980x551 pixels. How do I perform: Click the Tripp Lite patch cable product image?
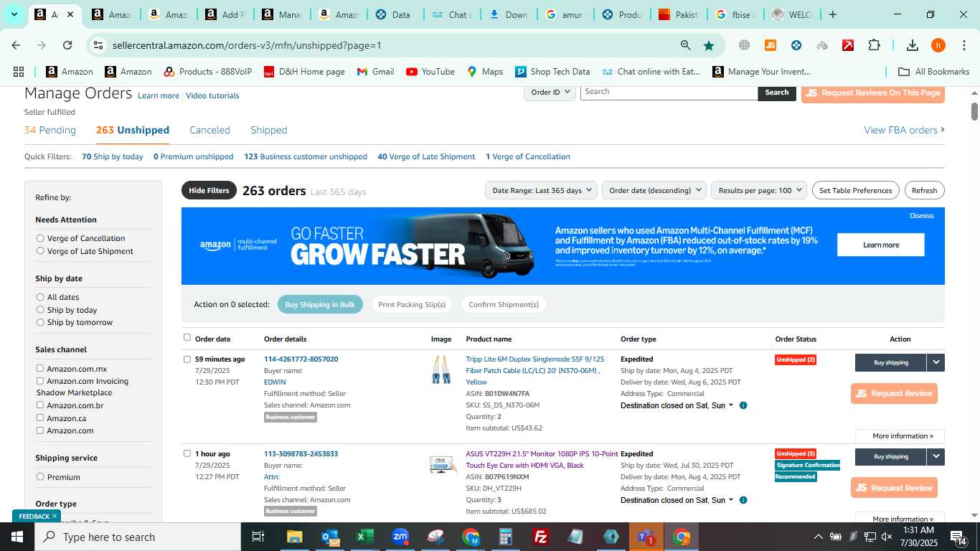point(441,369)
